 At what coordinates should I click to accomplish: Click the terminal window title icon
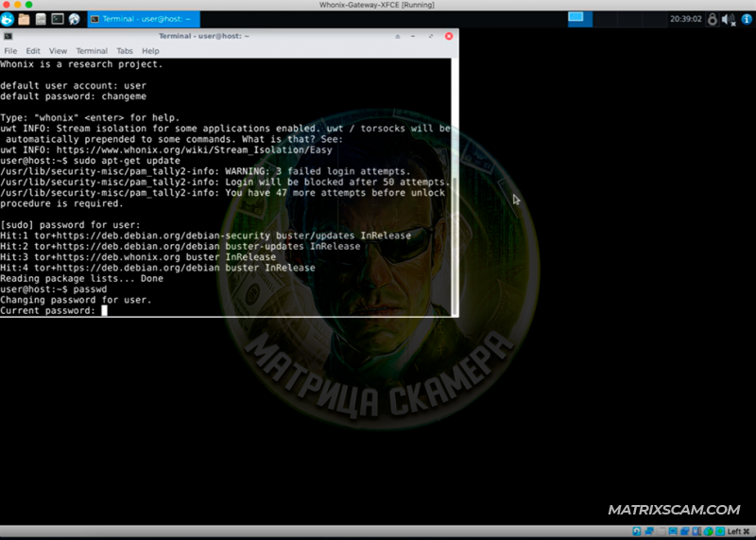click(8, 36)
